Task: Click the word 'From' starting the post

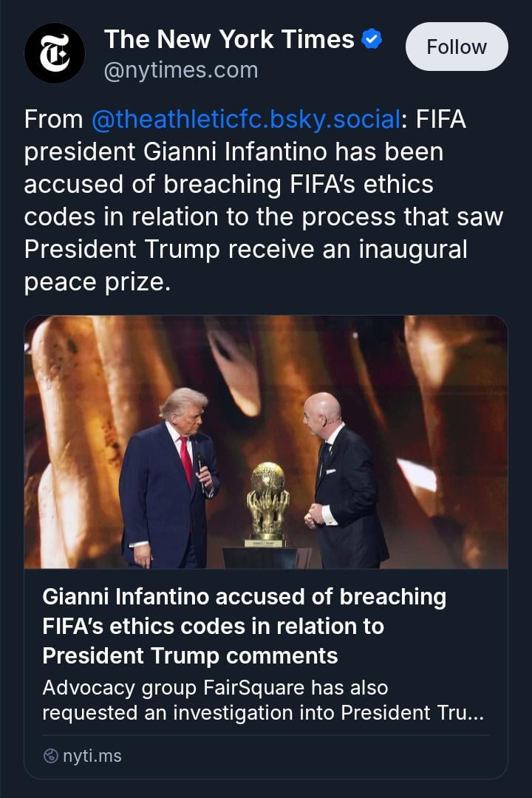Action: (53, 119)
